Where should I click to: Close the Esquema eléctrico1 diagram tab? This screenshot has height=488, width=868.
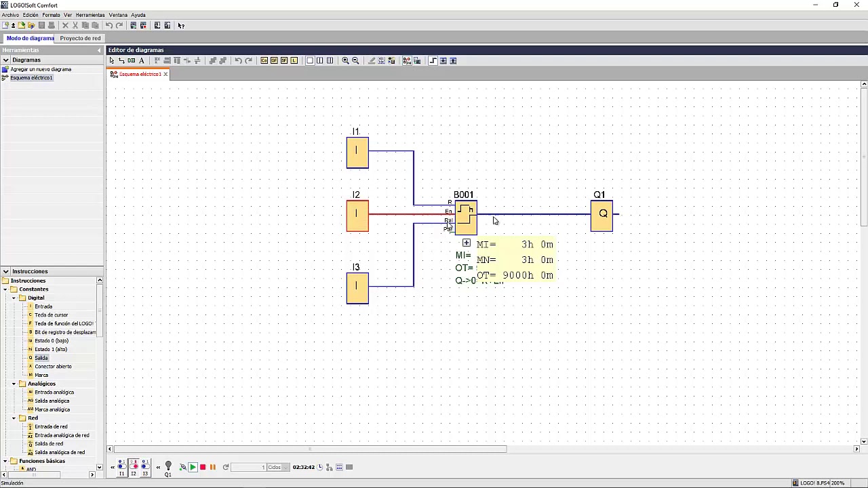pos(165,74)
